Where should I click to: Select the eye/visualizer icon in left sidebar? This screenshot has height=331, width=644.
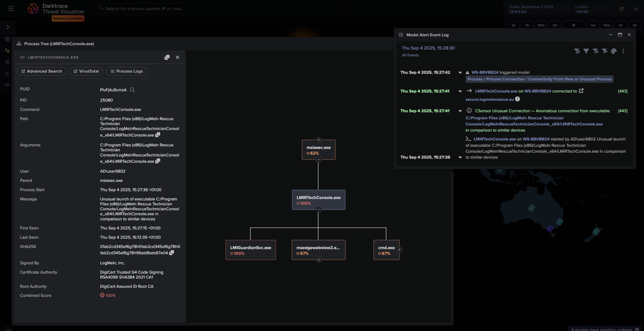point(7,84)
